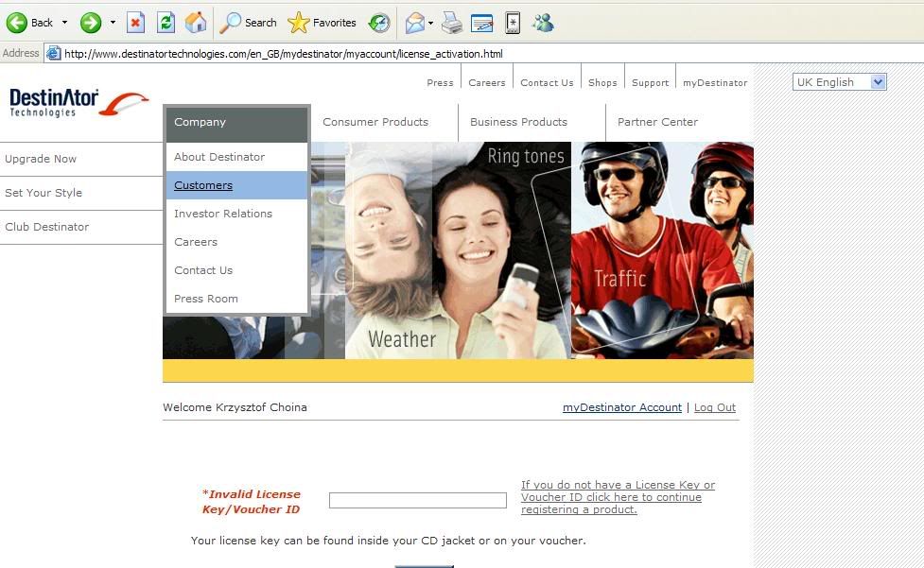Click the mobile device toolbar icon
This screenshot has width=924, height=568.
pos(513,23)
